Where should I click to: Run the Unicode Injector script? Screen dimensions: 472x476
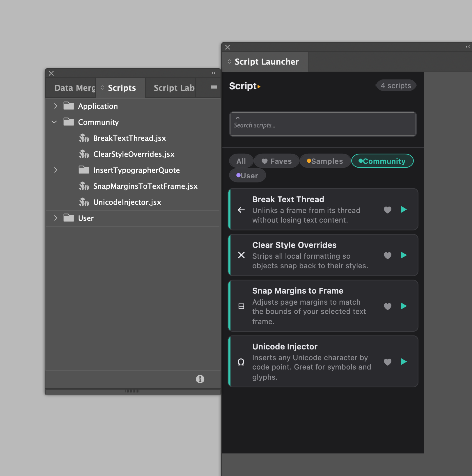point(404,362)
